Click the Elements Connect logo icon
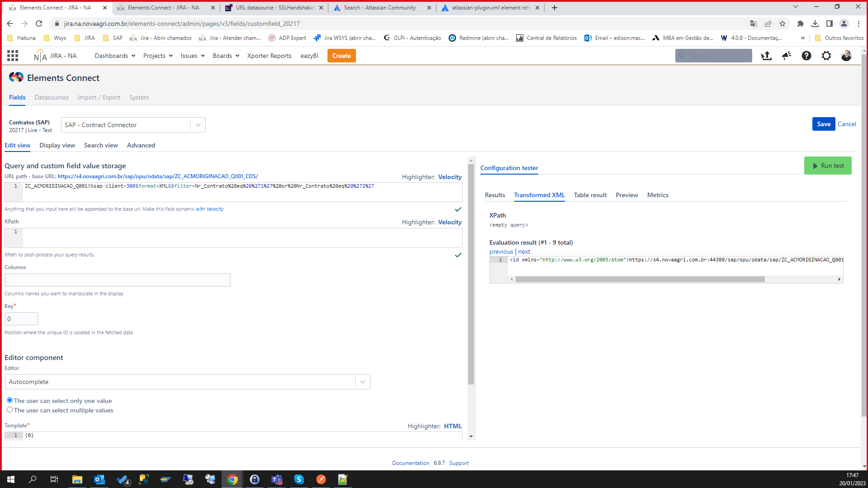The image size is (868, 488). click(x=16, y=77)
